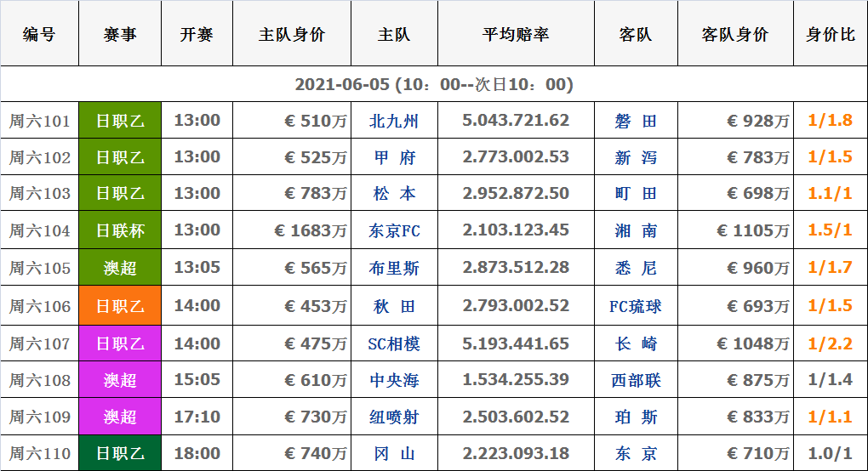
Task: Click the average odds 1.534.255.39 for 中央海
Action: point(515,380)
